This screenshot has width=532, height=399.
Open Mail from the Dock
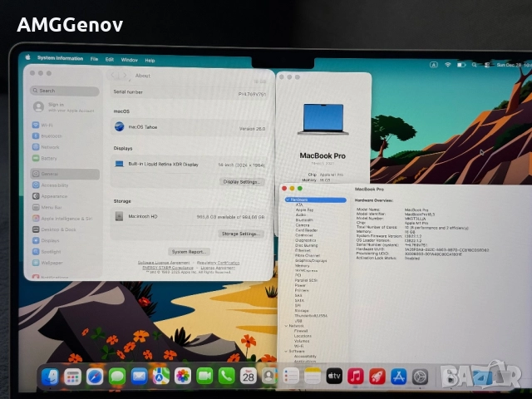coord(139,377)
